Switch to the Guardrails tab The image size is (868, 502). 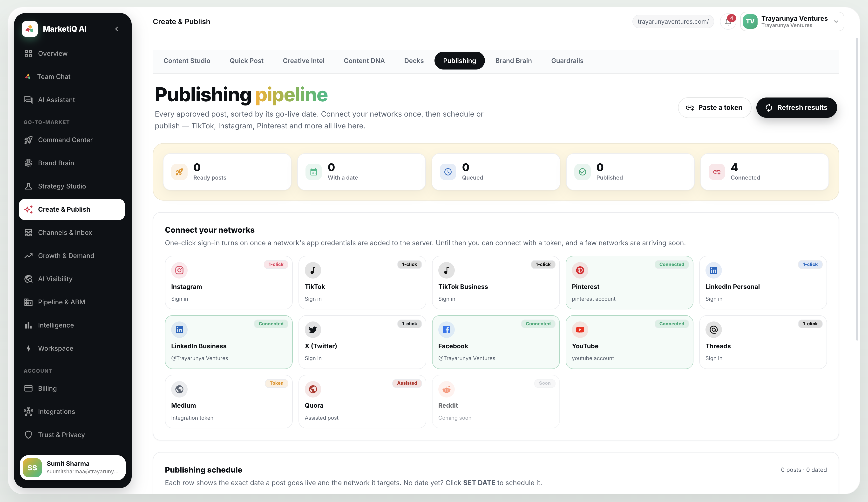(567, 61)
